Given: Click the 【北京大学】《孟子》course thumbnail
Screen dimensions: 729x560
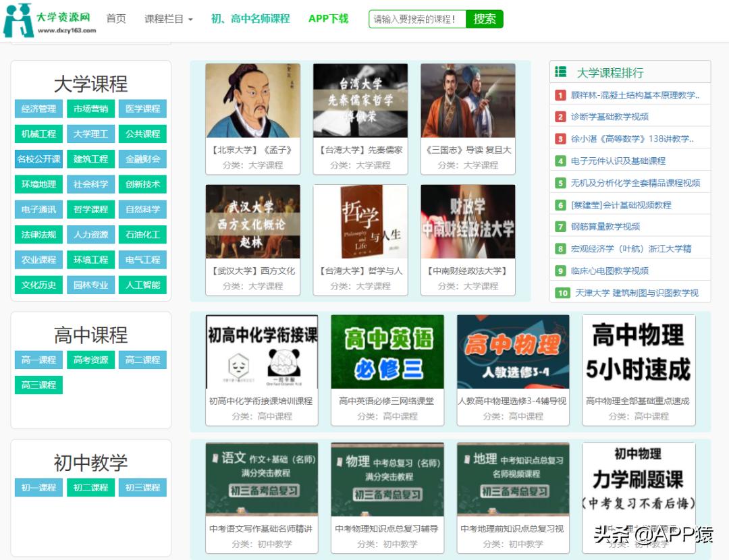Looking at the screenshot, I should coord(252,100).
